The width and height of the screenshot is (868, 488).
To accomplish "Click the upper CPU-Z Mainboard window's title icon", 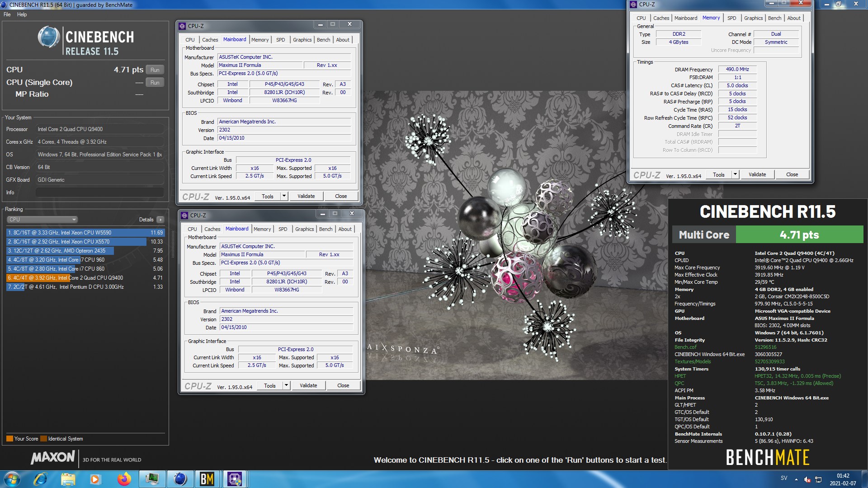I will point(182,26).
